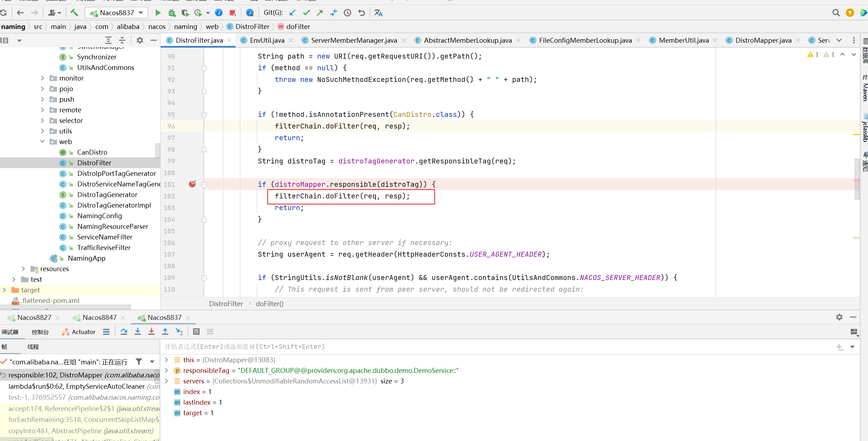This screenshot has width=868, height=441.
Task: Click Step Over in debugger toolbar
Action: coord(124,332)
